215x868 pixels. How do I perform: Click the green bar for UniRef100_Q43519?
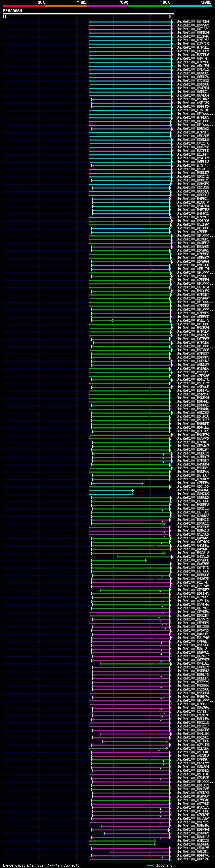coord(145,557)
